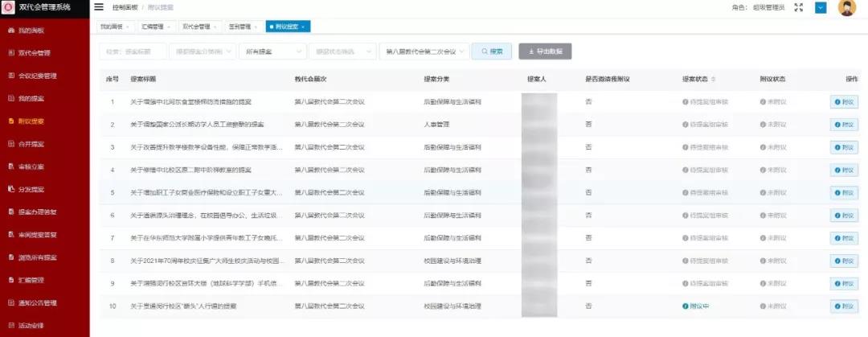
Task: Open the 第八届教代会第二次会议 session dropdown
Action: click(x=423, y=51)
